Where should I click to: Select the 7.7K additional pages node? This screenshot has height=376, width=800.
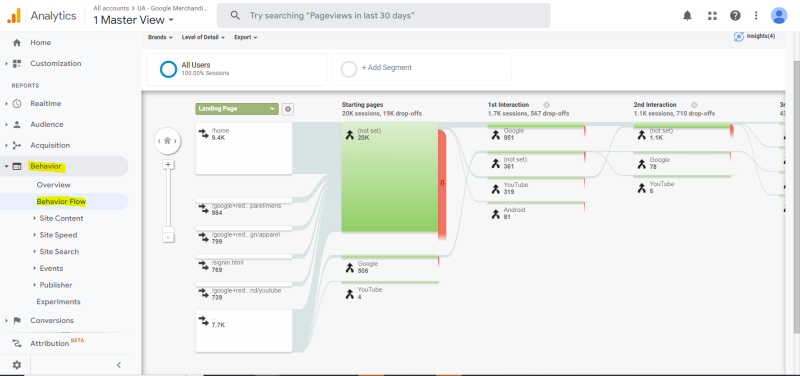point(244,331)
